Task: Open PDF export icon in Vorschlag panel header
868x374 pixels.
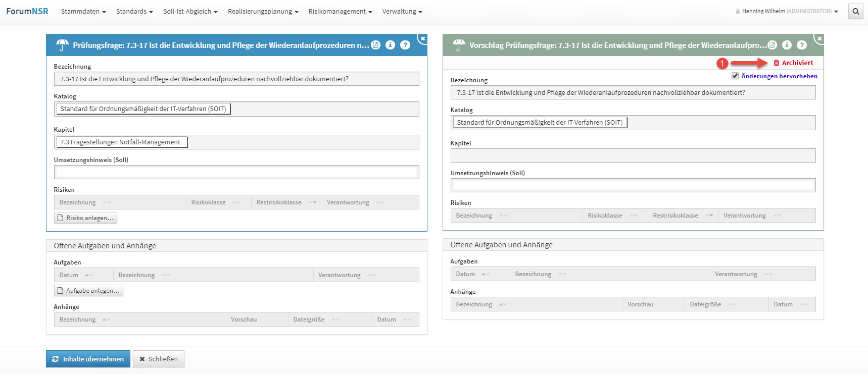Action: click(773, 45)
